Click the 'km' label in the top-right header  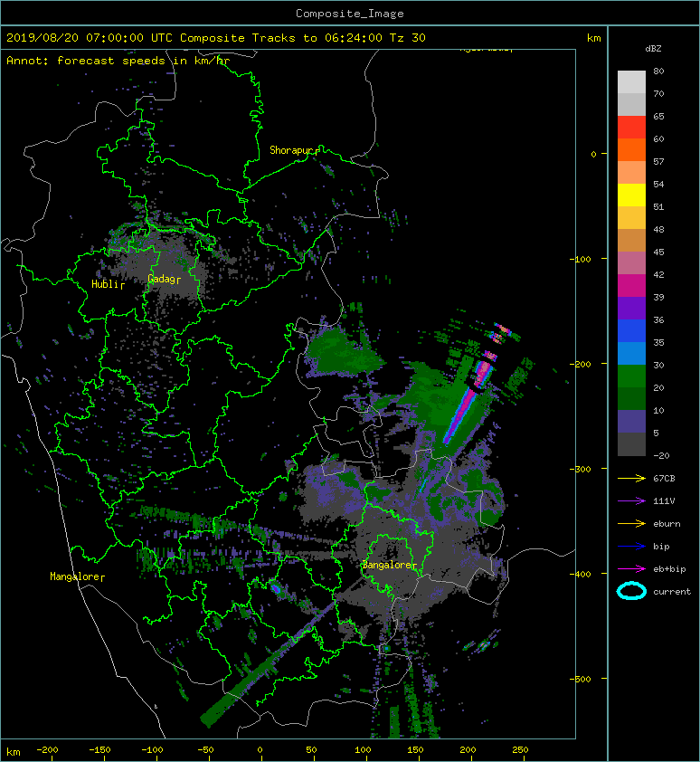tap(593, 38)
